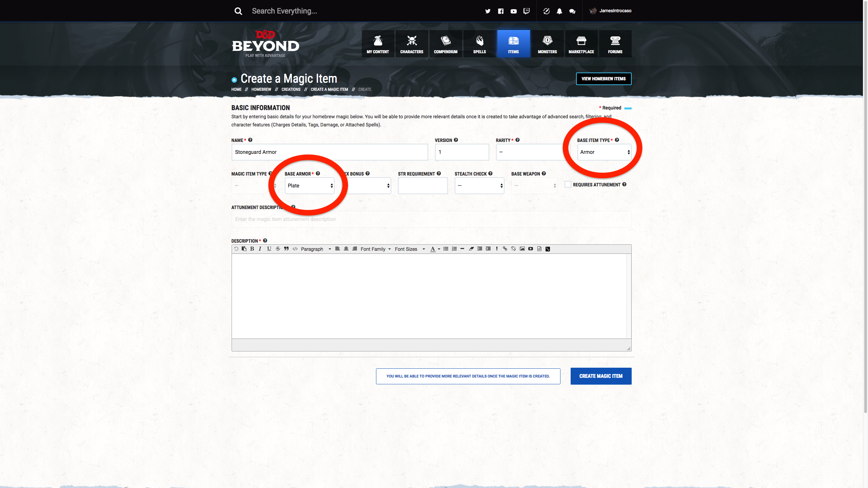The height and width of the screenshot is (488, 868).
Task: Insert a hyperlink with the link icon
Action: click(x=505, y=249)
